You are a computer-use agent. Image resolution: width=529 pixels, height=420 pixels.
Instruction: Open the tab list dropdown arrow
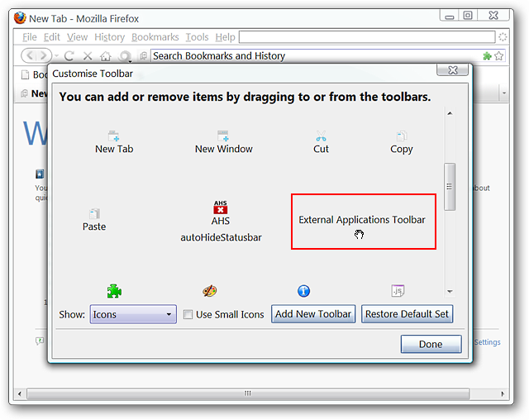[x=504, y=93]
